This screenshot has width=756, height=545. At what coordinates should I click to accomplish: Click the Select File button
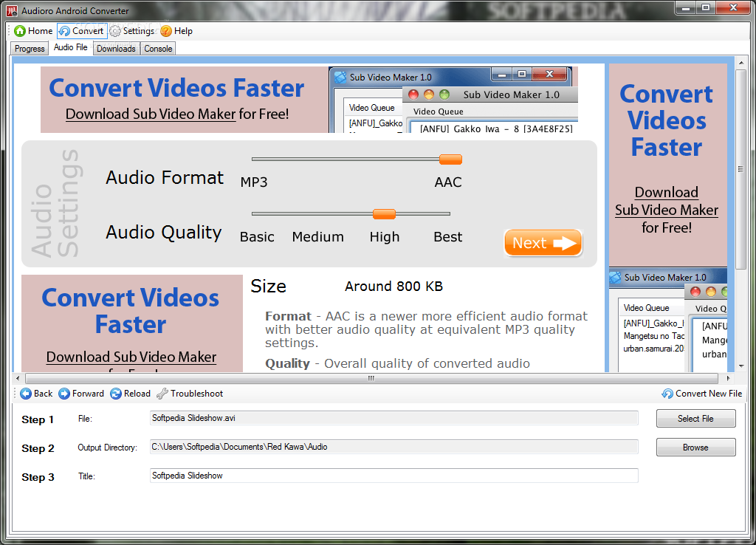point(695,419)
